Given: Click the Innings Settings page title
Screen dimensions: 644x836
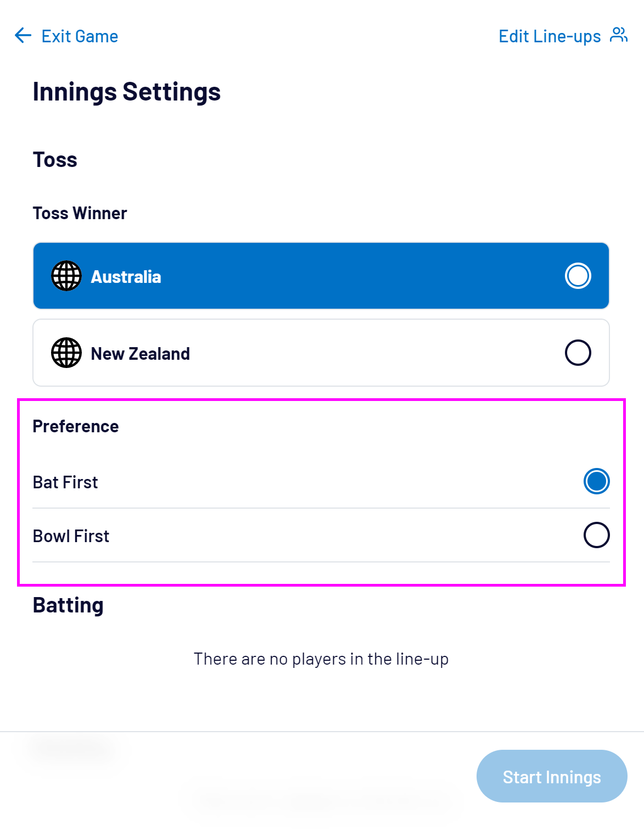Looking at the screenshot, I should (x=126, y=92).
